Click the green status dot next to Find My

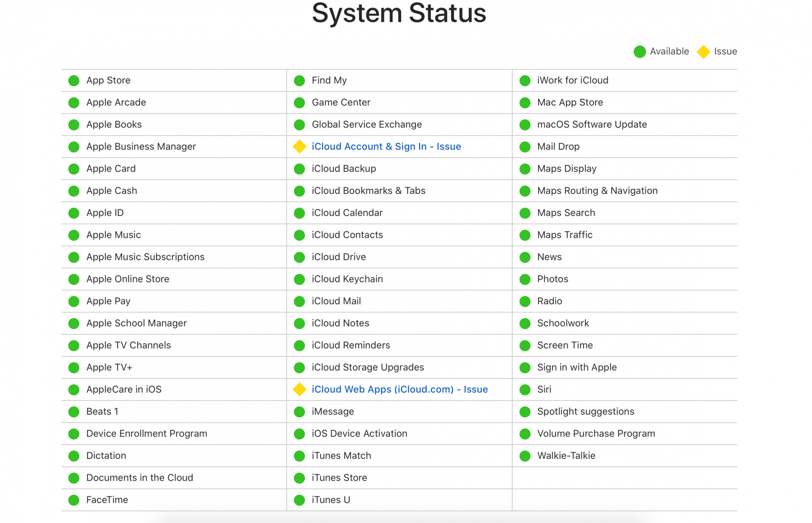[x=299, y=80]
